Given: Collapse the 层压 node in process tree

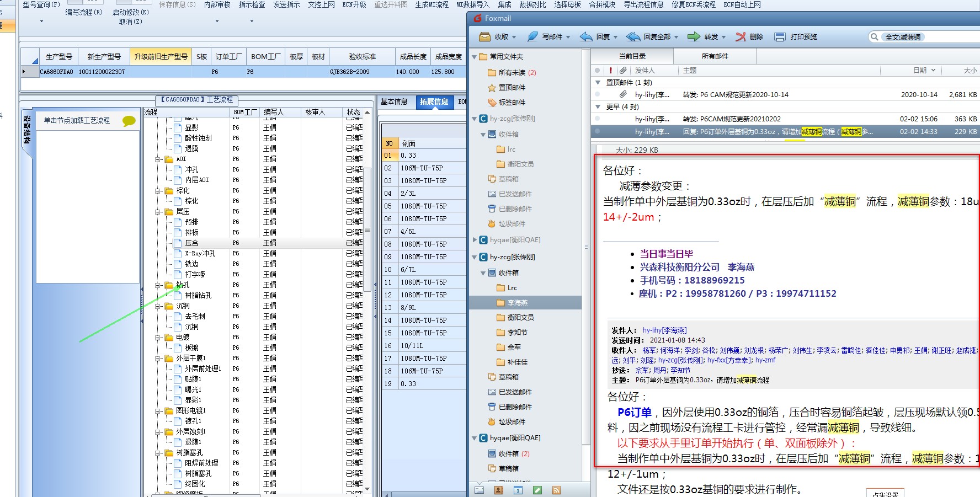Looking at the screenshot, I should pos(158,212).
